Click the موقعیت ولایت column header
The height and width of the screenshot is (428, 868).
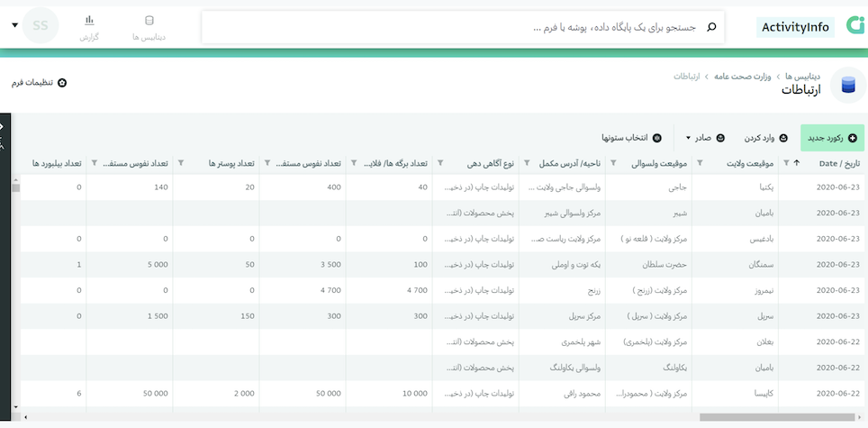click(750, 163)
